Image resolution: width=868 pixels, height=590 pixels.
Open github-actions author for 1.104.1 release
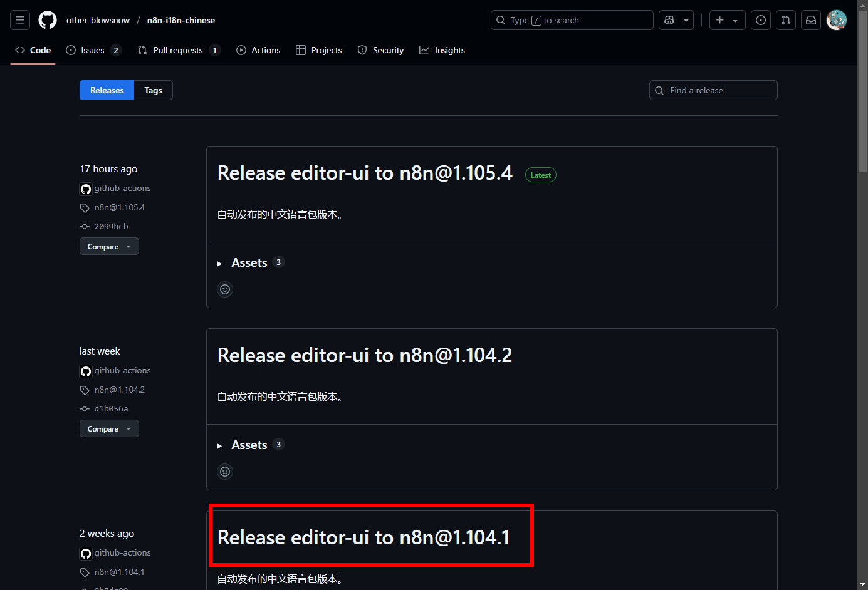122,552
